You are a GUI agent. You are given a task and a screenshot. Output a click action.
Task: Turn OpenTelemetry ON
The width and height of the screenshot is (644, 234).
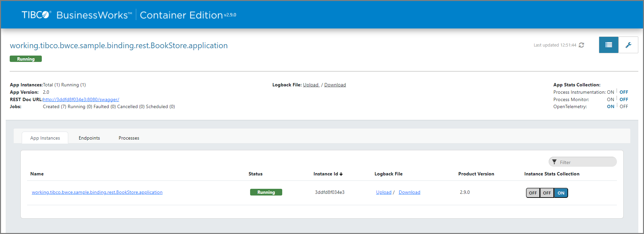[611, 106]
